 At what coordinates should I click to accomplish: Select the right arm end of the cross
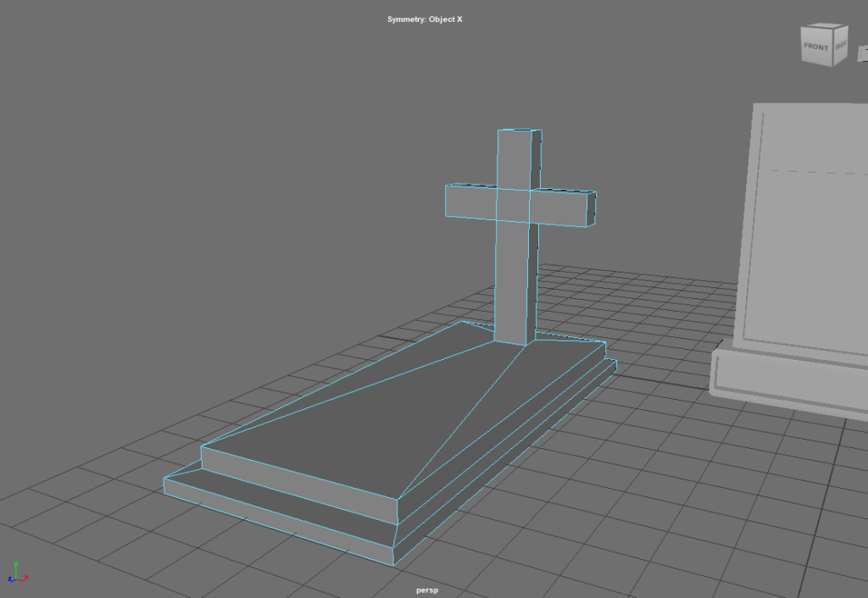(593, 209)
